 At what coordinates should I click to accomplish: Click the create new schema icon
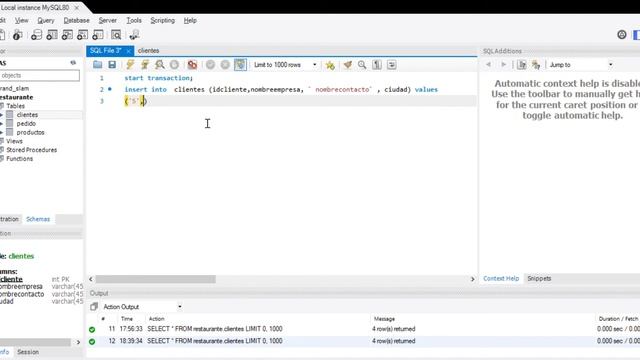coord(36,35)
